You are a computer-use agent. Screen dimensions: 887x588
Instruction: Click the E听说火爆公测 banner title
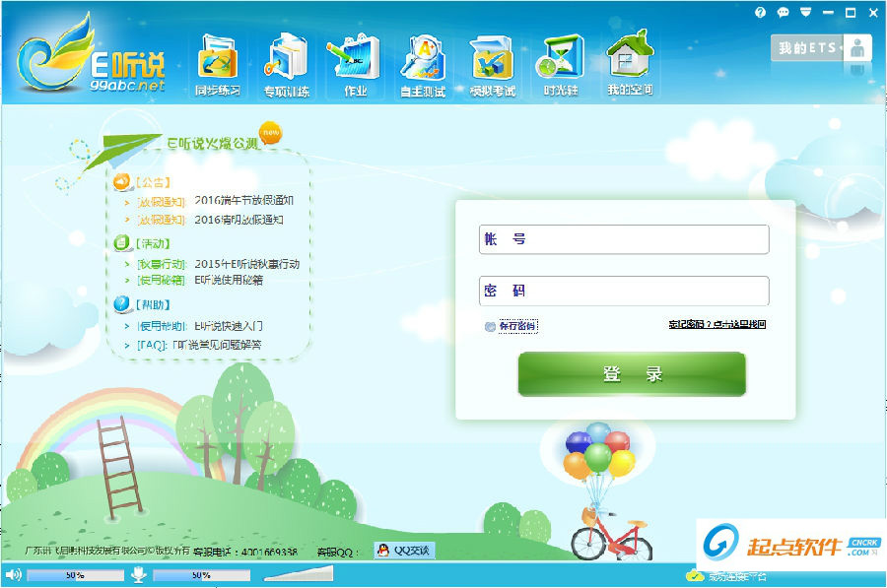pos(213,144)
